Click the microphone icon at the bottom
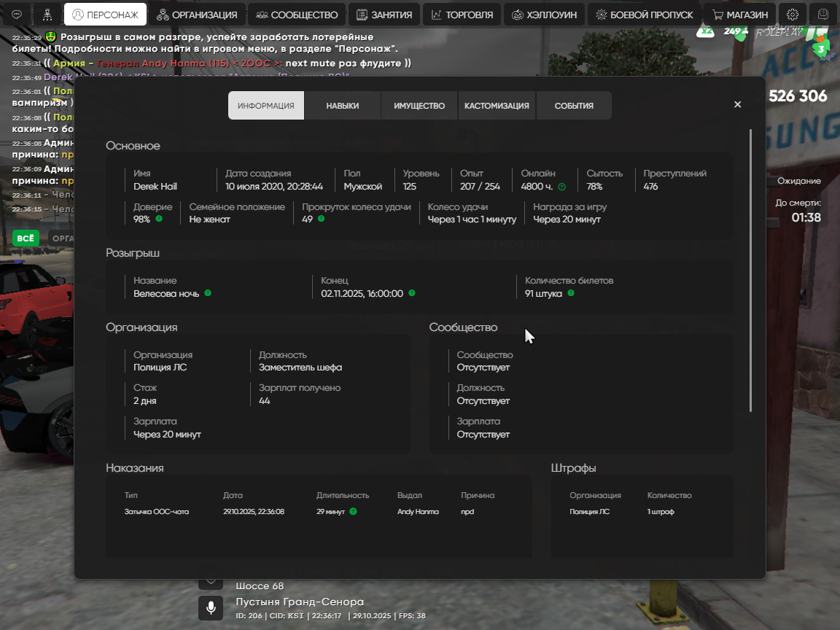840x630 pixels. tap(211, 607)
